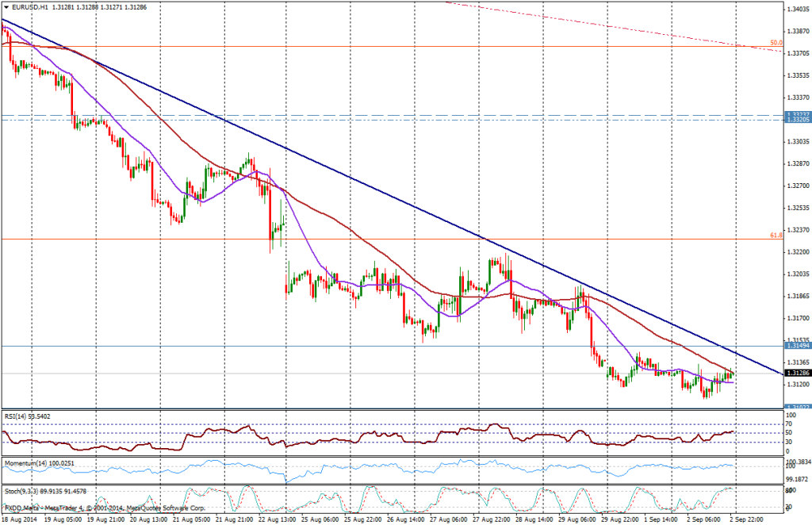Click the 1.31494 price level tag
This screenshot has height=525, width=812.
(796, 346)
